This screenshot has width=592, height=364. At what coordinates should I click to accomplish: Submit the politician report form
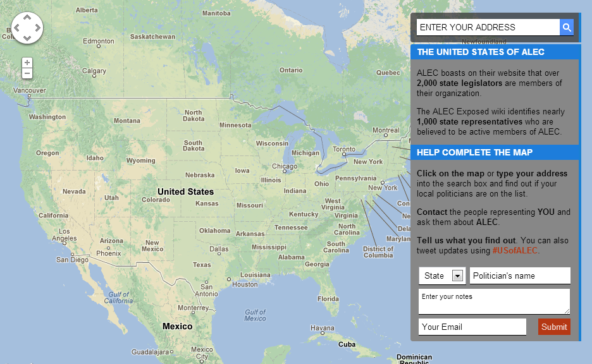point(554,327)
